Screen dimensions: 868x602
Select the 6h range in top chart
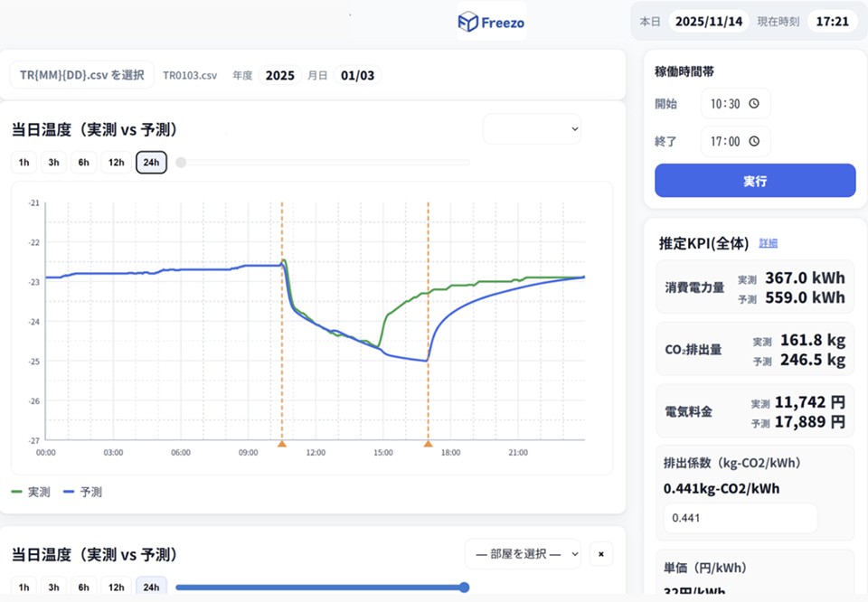coord(83,163)
